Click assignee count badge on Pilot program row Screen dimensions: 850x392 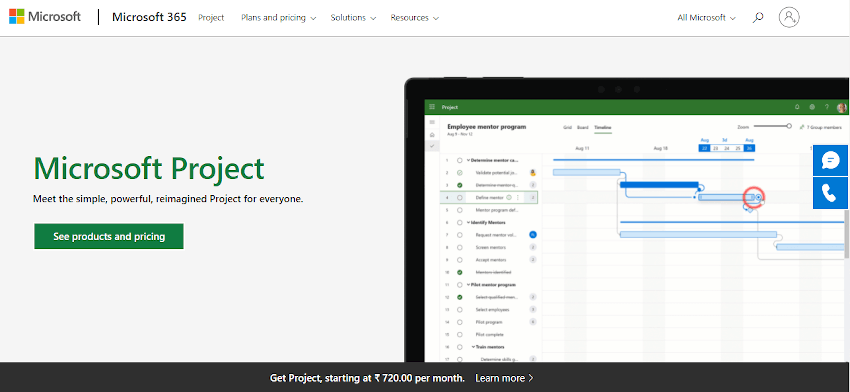(x=533, y=322)
